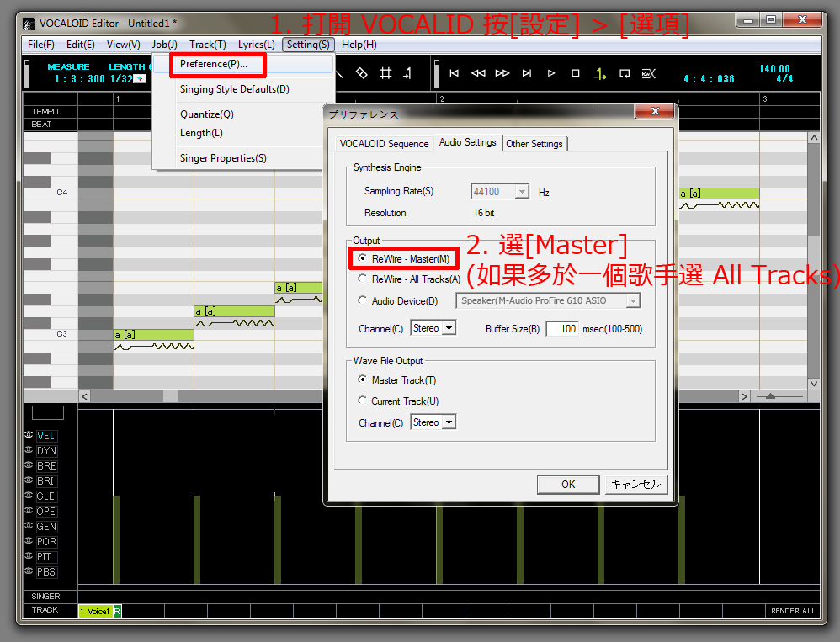840x642 pixels.
Task: Click the horizontal zoom slider handle
Action: (770, 396)
